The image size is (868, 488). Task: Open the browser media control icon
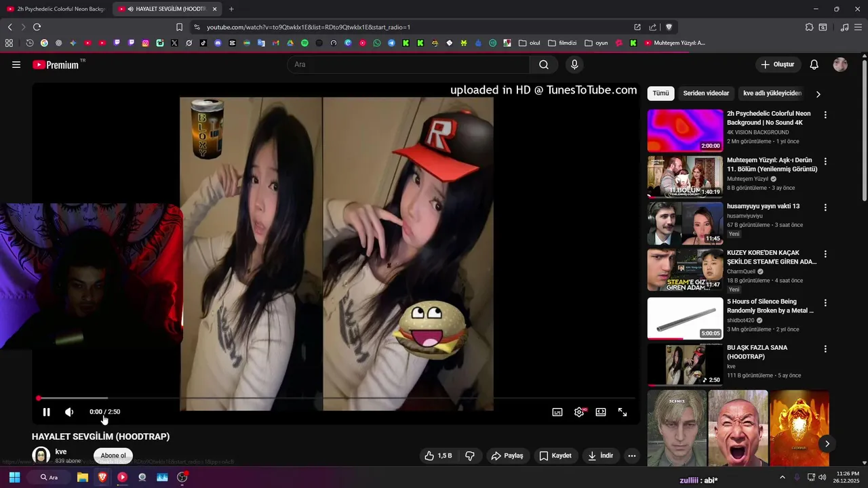844,27
